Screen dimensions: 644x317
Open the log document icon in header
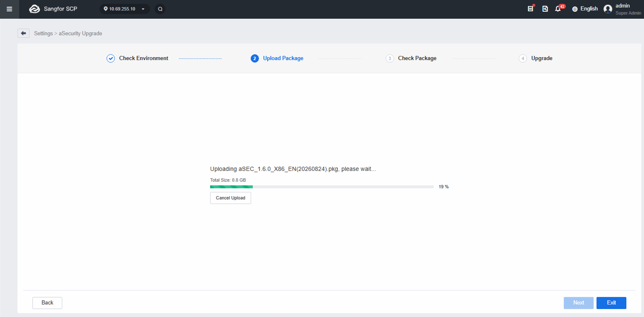coord(545,9)
